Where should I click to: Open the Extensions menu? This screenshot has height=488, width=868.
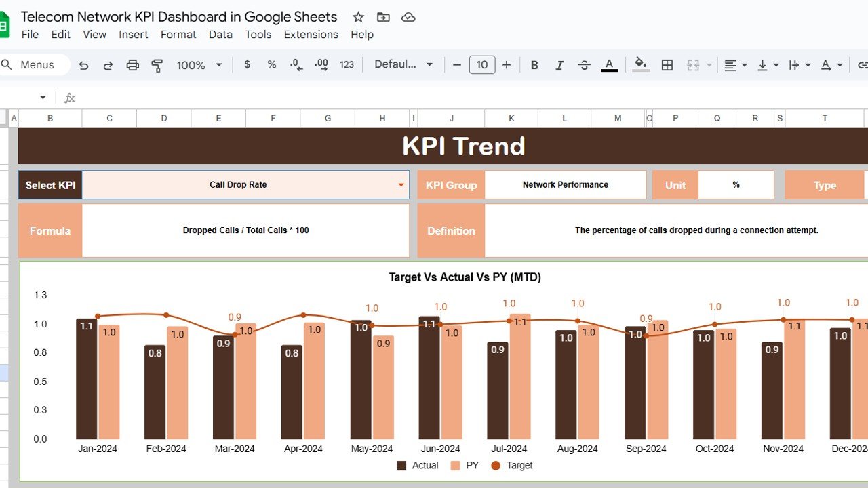pos(311,35)
